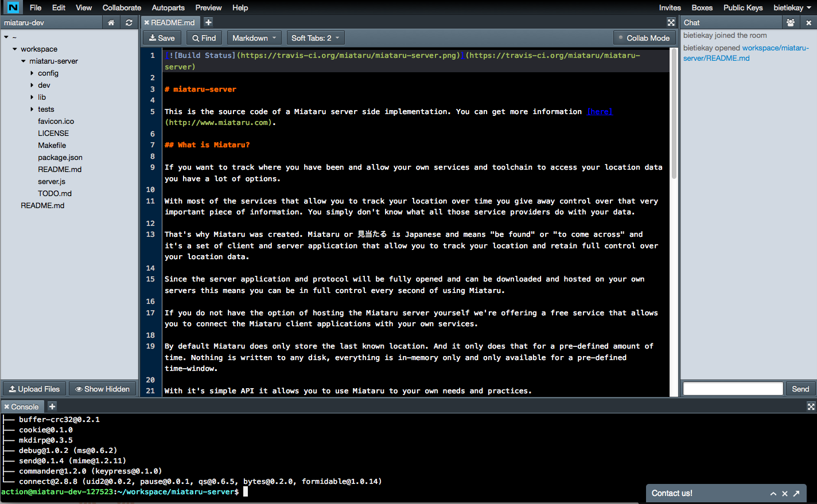
Task: Open README.md inside miataru-server folder
Action: [x=60, y=170]
